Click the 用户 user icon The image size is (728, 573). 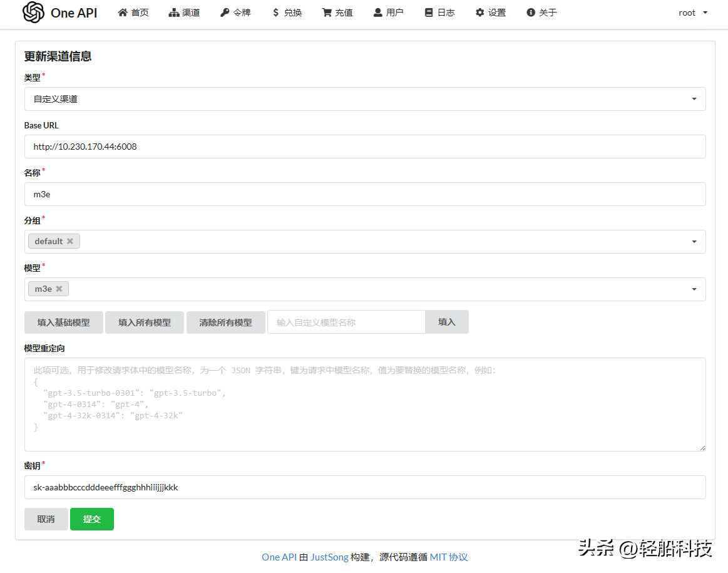tap(377, 12)
